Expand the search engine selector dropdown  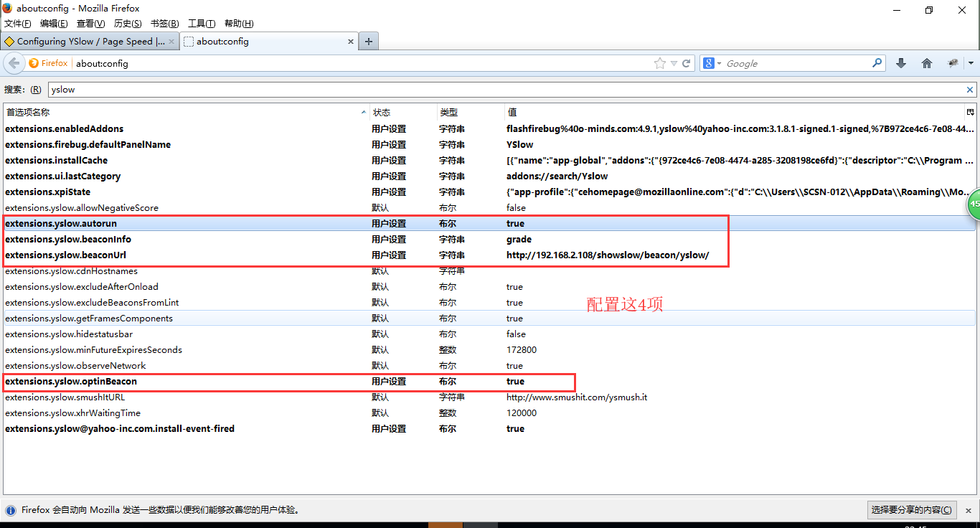(719, 63)
